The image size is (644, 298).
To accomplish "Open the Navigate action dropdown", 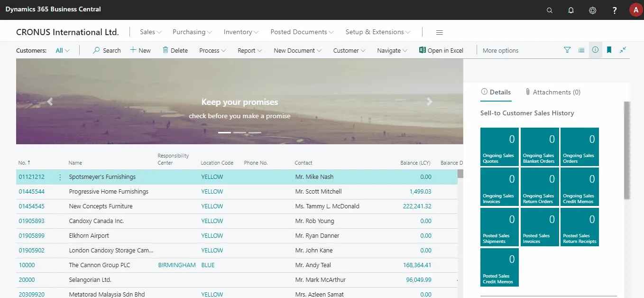I will click(x=393, y=50).
